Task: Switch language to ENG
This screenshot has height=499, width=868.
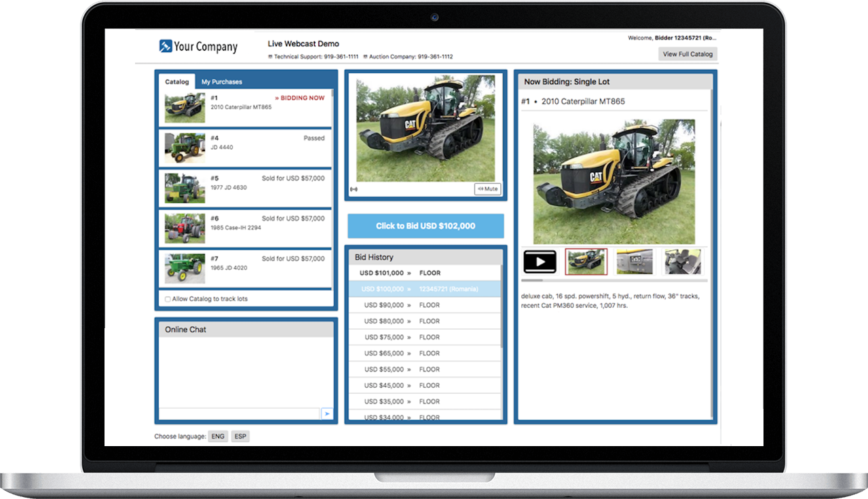Action: (x=218, y=437)
